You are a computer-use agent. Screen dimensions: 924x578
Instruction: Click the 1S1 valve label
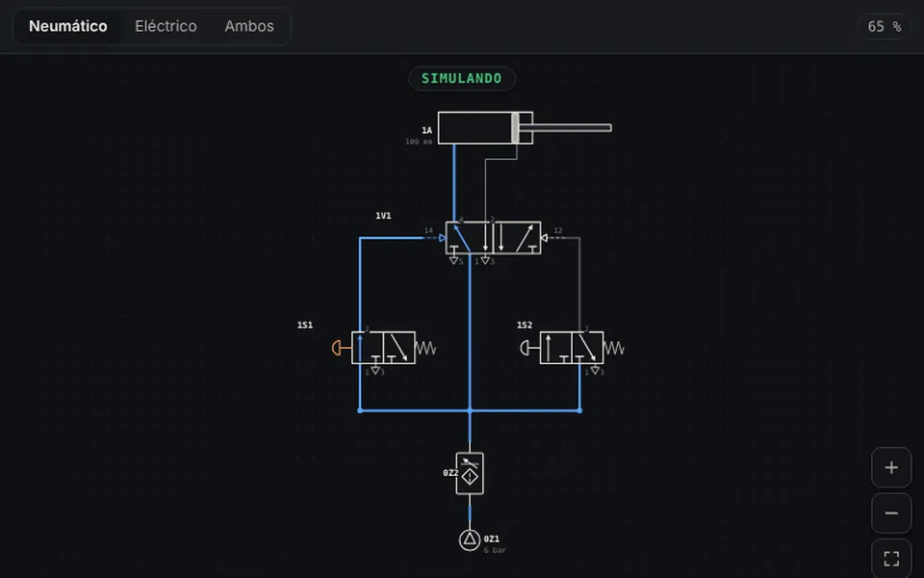(x=305, y=325)
